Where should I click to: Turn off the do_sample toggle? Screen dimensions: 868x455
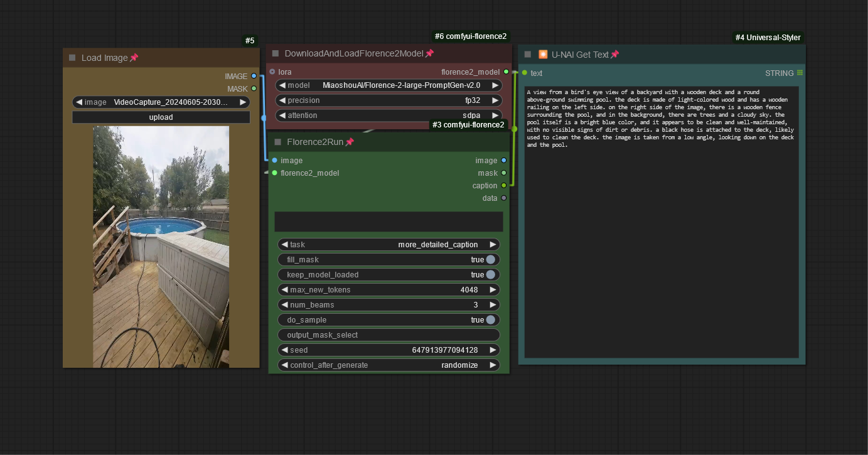click(x=490, y=320)
